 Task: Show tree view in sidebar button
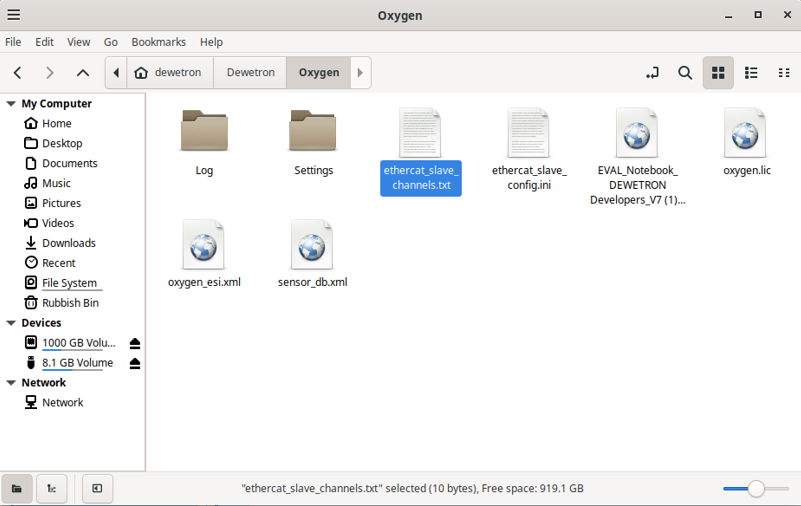click(52, 489)
